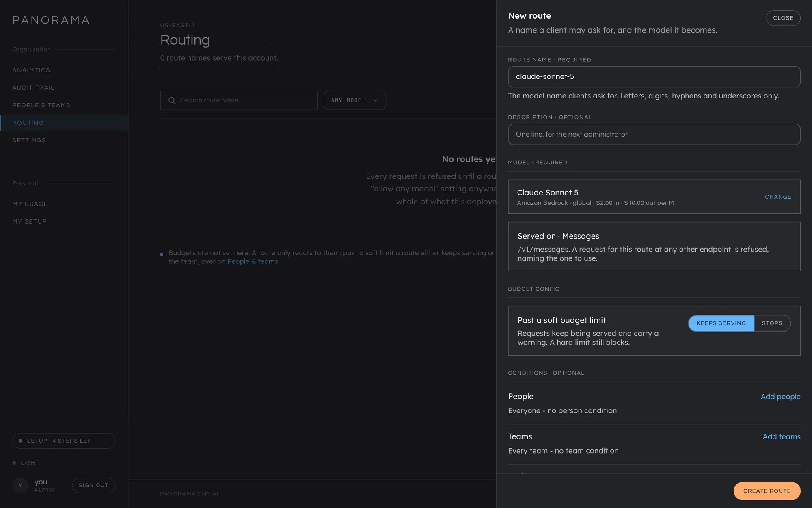
Task: Select Routing in the sidebar
Action: click(x=64, y=123)
